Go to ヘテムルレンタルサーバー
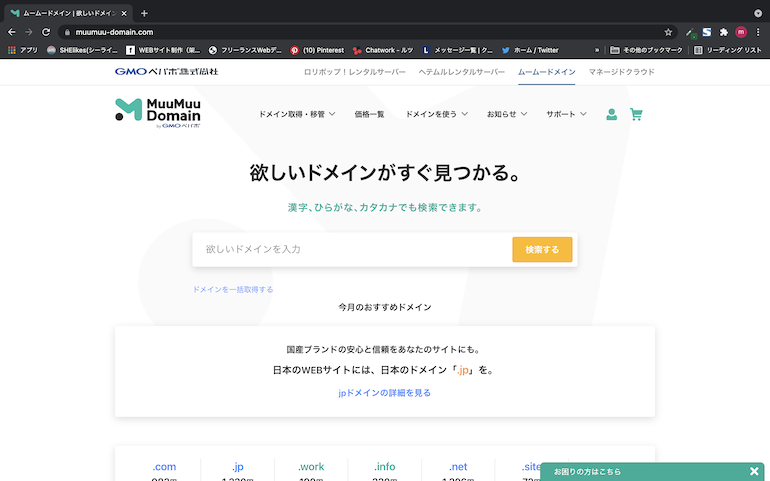 tap(462, 72)
